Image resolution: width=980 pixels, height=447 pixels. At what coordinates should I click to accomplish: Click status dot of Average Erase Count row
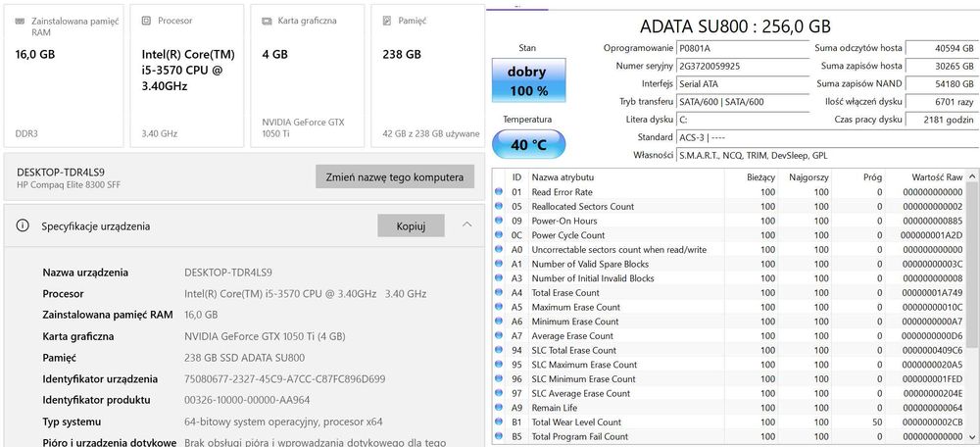point(499,335)
